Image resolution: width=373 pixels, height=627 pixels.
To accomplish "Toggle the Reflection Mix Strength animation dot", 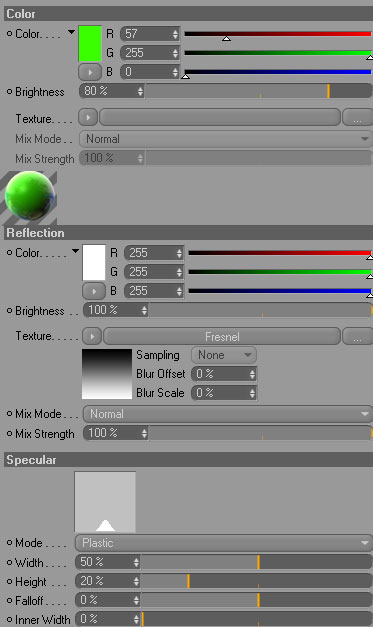I will (x=10, y=433).
